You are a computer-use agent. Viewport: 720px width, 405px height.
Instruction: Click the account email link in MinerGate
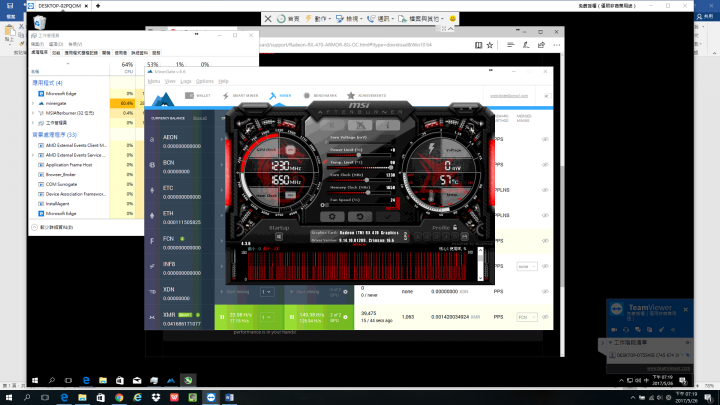point(509,96)
